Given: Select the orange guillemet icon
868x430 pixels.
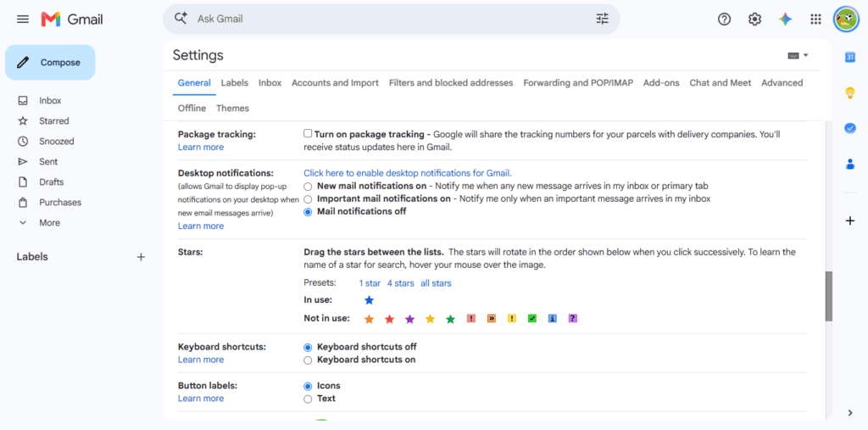Looking at the screenshot, I should (492, 319).
